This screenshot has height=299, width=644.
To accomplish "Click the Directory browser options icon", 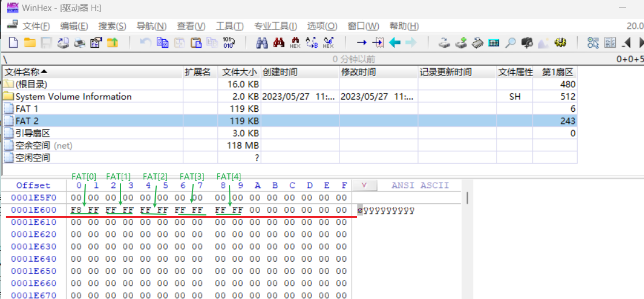I will (x=593, y=42).
